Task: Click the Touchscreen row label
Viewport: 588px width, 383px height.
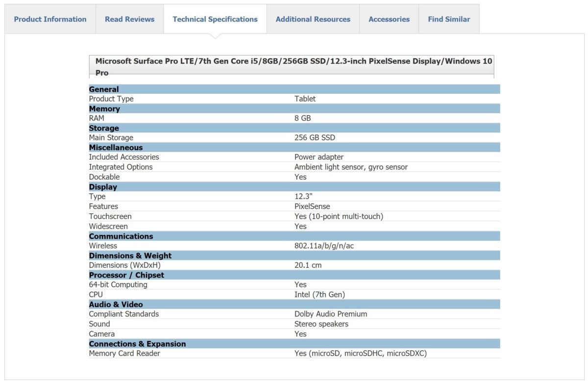Action: (110, 216)
